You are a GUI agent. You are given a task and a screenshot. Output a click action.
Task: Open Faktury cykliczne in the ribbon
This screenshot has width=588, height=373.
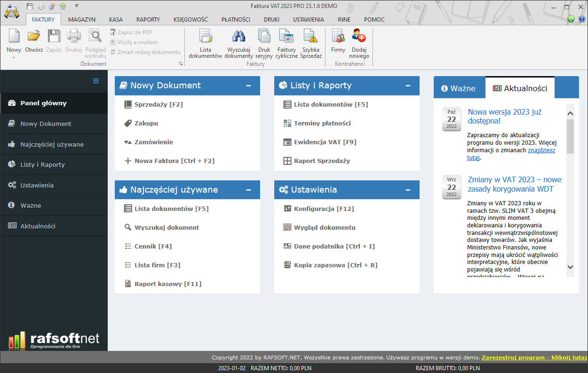[286, 43]
